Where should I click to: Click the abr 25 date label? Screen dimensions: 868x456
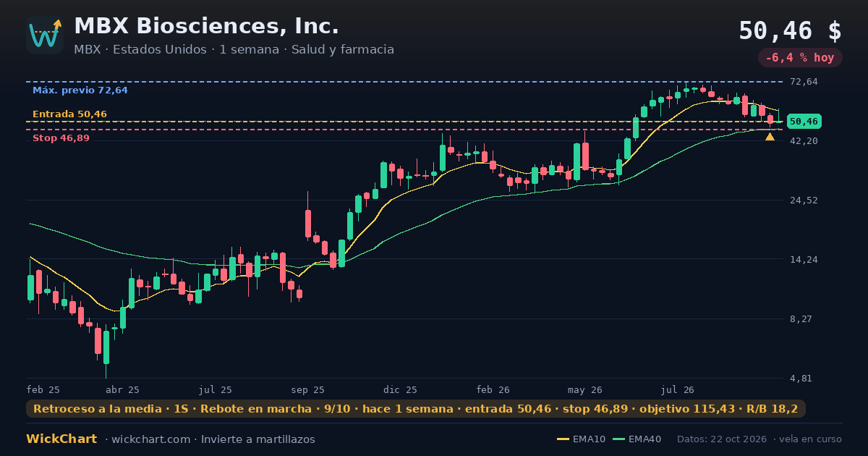point(122,389)
